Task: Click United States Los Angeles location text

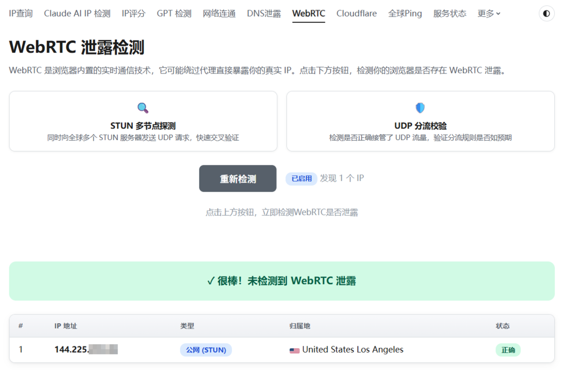Action: click(x=353, y=350)
